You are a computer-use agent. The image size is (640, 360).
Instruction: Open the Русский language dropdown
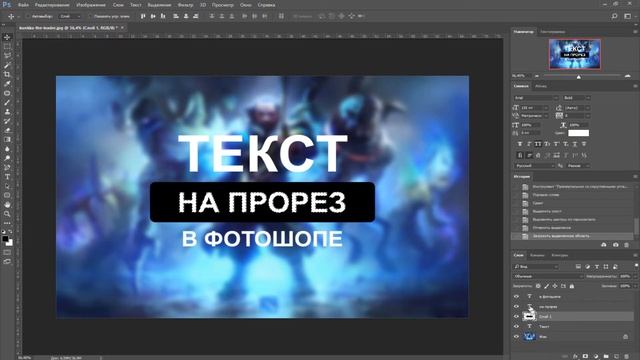pyautogui.click(x=534, y=166)
